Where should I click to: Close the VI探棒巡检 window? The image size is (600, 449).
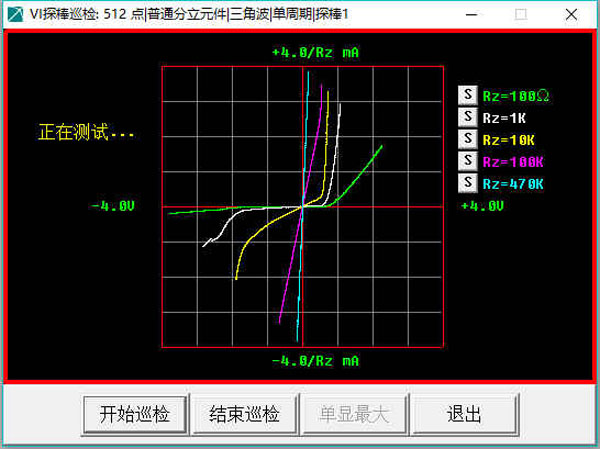click(571, 15)
